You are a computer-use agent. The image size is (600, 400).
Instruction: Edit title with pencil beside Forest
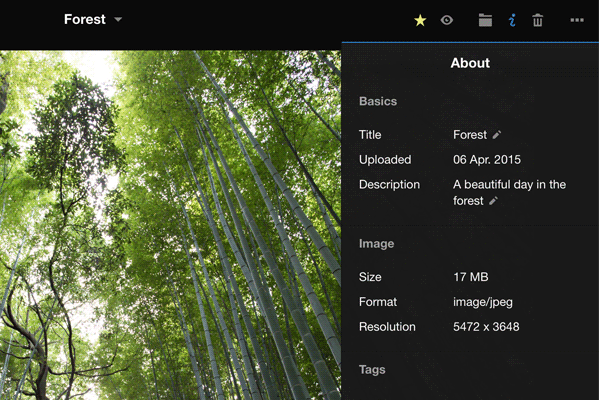pos(497,135)
